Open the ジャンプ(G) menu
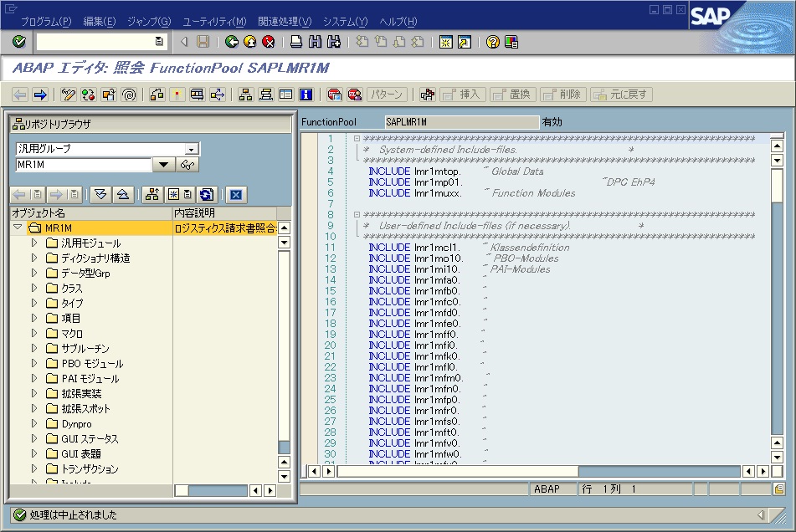 coord(149,21)
